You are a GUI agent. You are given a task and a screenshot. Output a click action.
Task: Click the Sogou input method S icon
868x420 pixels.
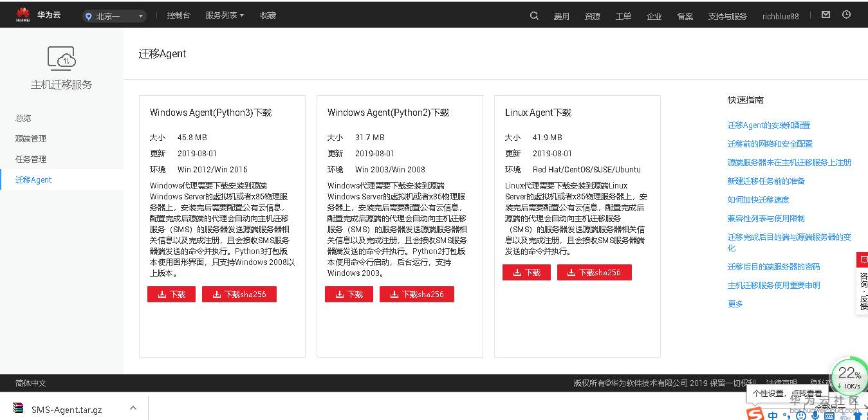point(755,414)
